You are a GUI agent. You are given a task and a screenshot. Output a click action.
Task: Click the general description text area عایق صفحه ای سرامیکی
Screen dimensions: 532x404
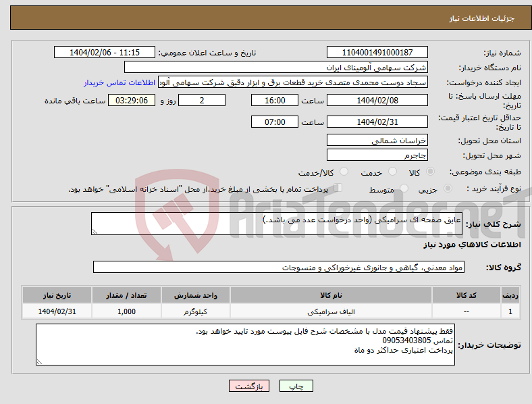click(x=277, y=224)
